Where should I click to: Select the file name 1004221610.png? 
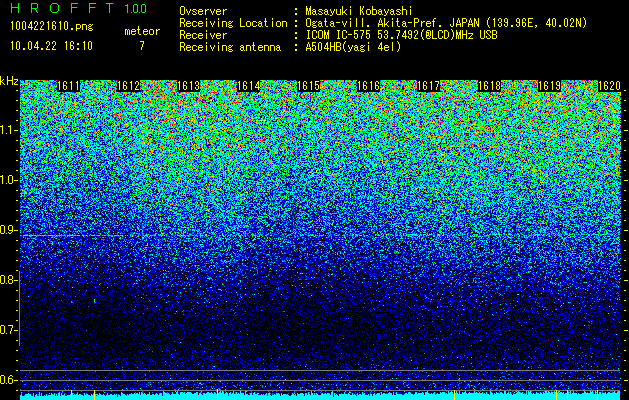pos(51,26)
